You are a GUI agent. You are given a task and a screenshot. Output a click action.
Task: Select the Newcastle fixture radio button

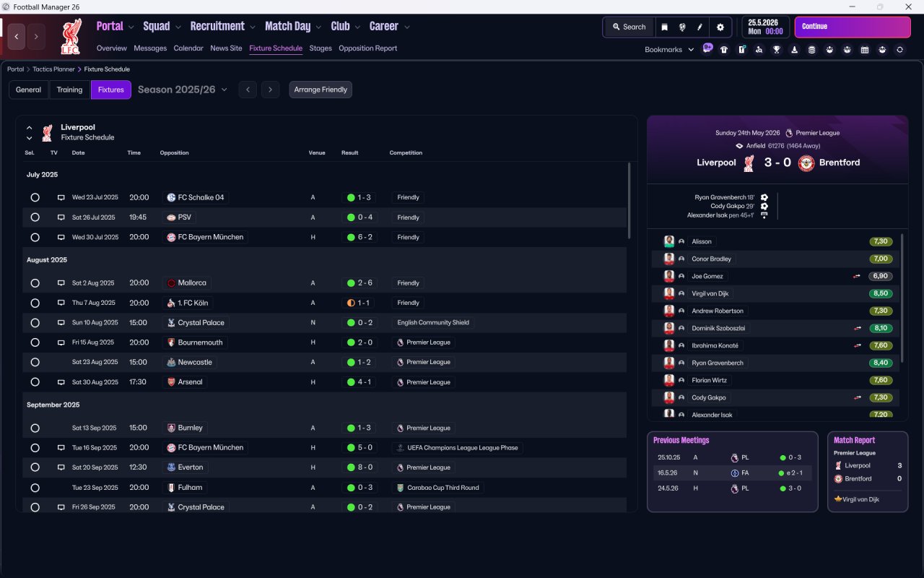click(35, 362)
